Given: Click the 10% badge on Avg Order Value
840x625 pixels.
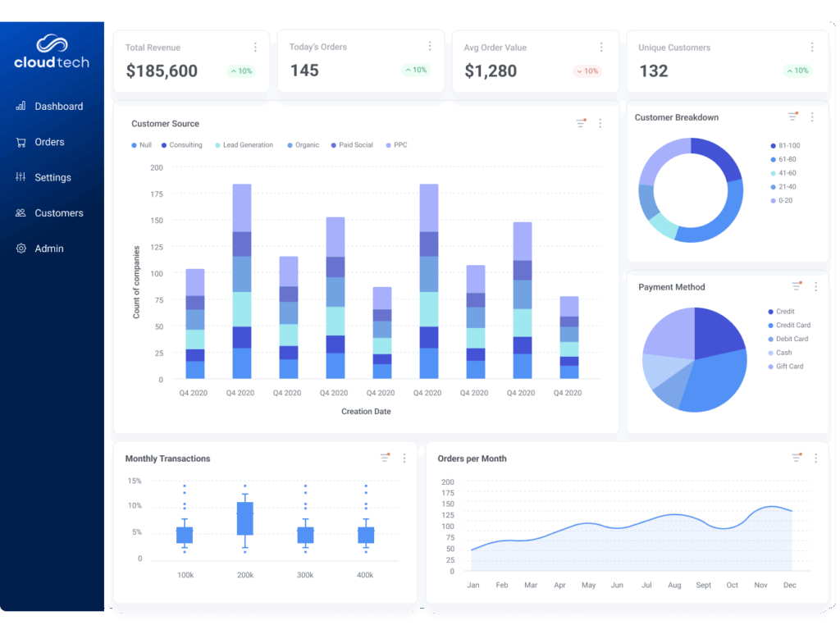Looking at the screenshot, I should [587, 71].
